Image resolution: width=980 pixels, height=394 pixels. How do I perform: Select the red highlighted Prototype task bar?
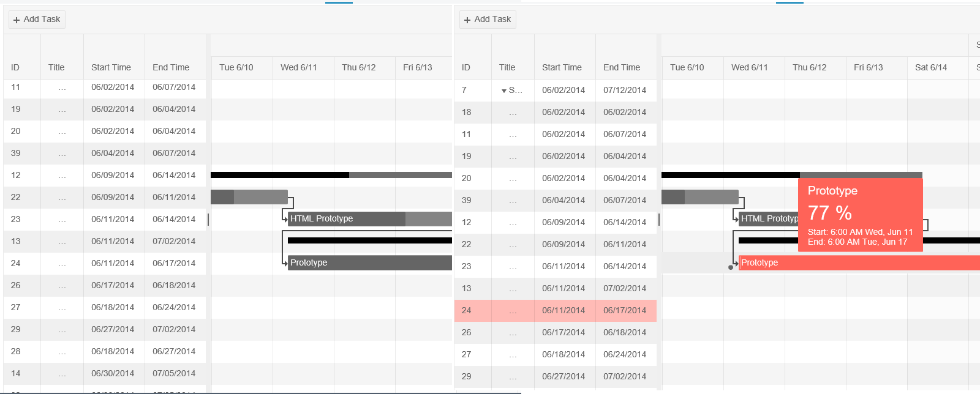(x=858, y=263)
